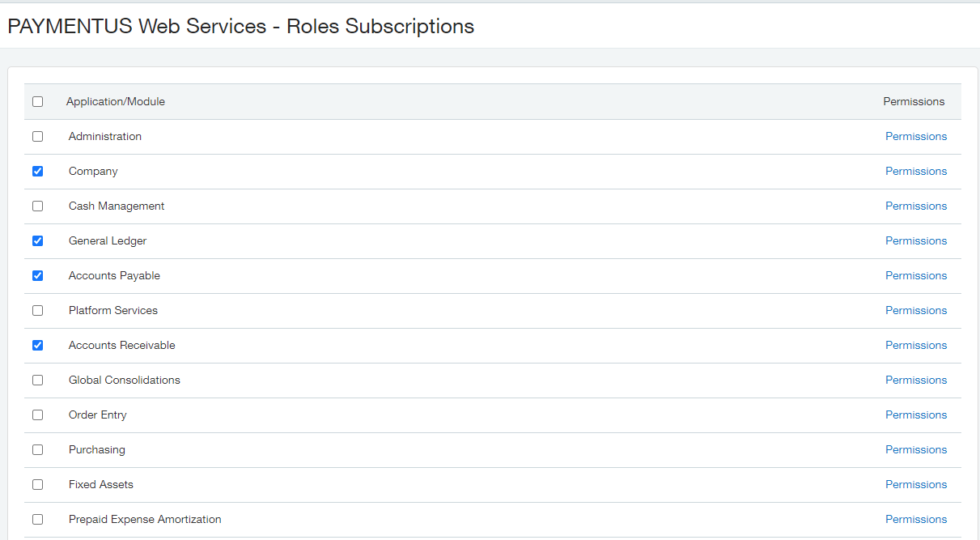This screenshot has width=980, height=540.
Task: Uncheck the General Ledger checkbox
Action: (37, 241)
